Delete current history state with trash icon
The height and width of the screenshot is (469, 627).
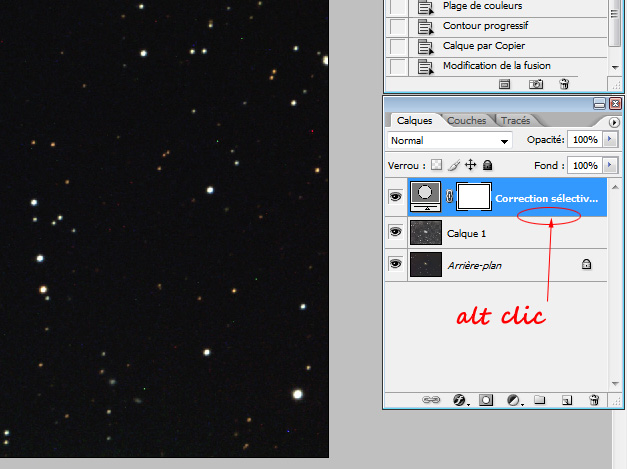(564, 84)
